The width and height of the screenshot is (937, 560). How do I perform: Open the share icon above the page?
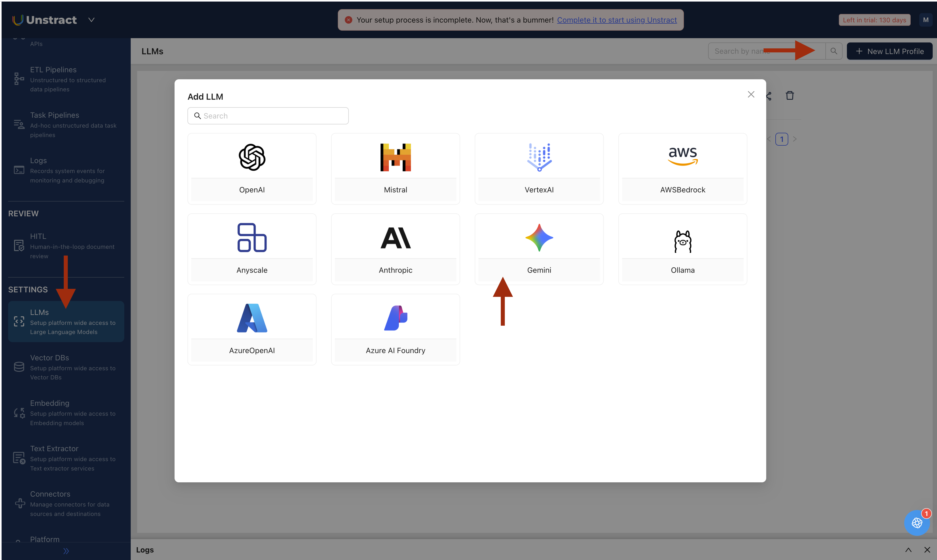pyautogui.click(x=769, y=95)
